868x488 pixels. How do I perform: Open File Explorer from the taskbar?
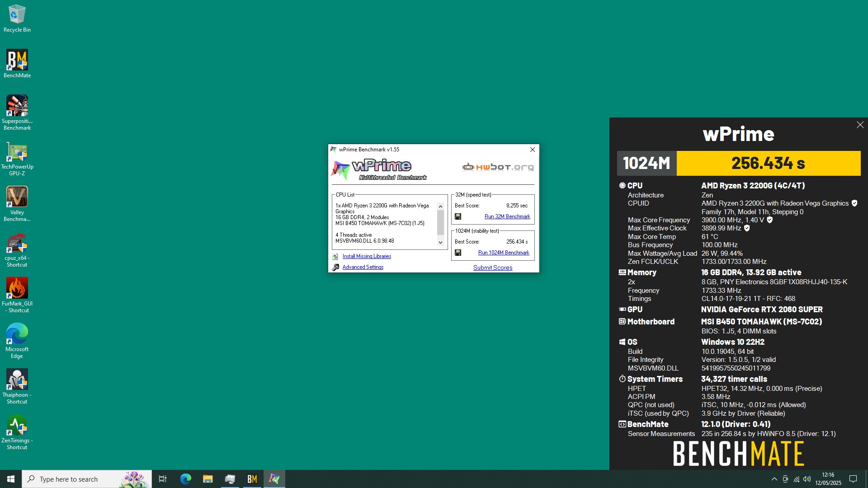coord(208,479)
